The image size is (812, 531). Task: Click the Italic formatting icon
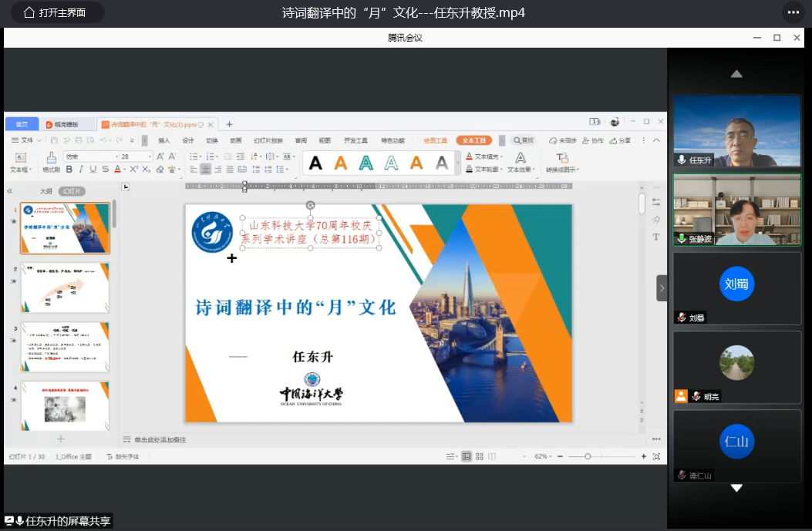click(x=80, y=170)
